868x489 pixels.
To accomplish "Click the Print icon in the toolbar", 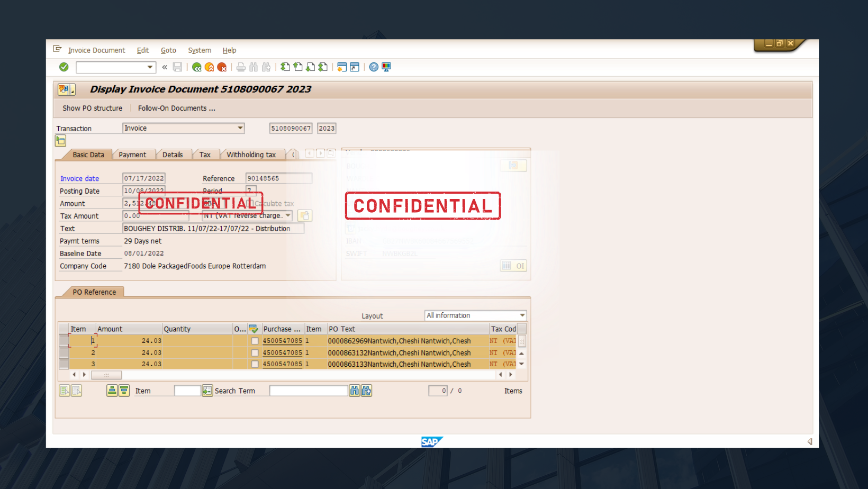I will click(241, 67).
